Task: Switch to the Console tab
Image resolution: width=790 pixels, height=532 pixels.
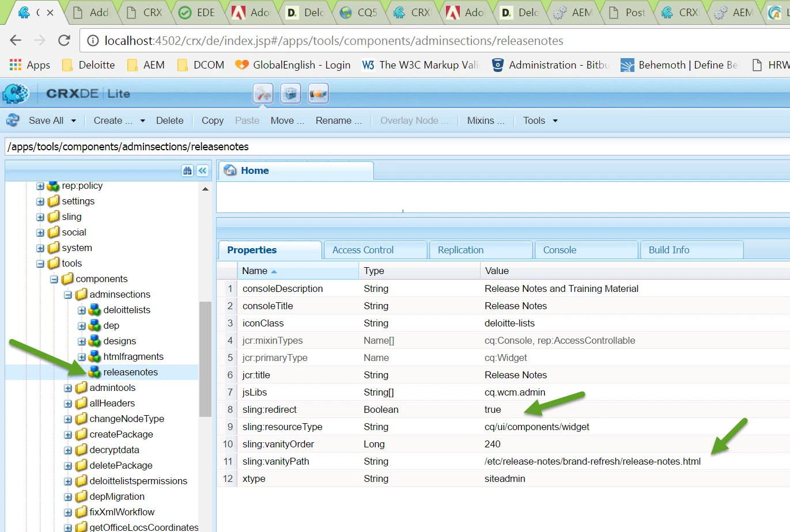Action: coord(587,250)
